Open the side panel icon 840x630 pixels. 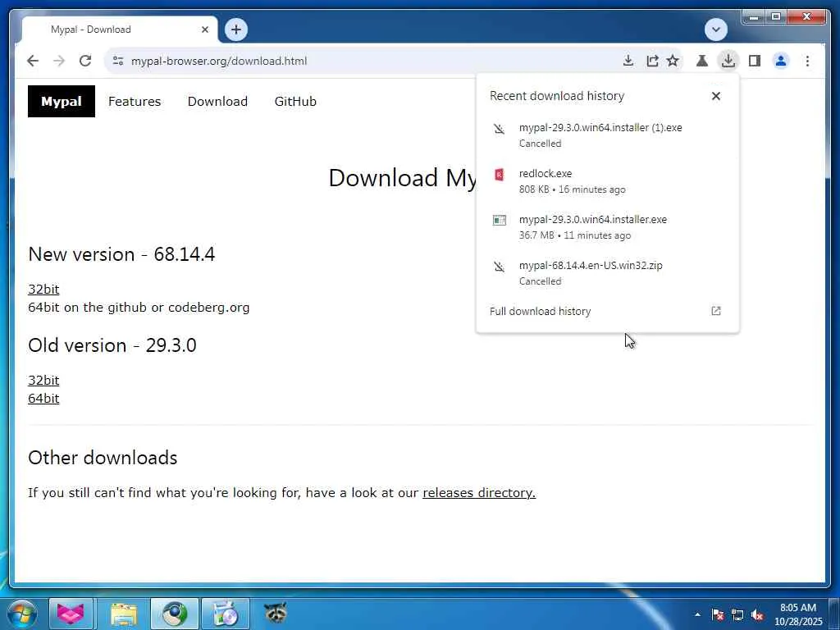pyautogui.click(x=755, y=61)
